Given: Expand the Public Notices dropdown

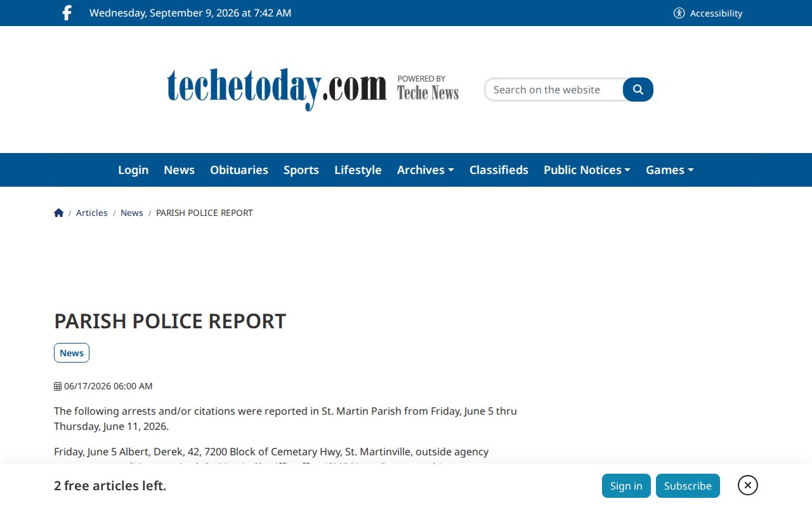Looking at the screenshot, I should coord(587,170).
